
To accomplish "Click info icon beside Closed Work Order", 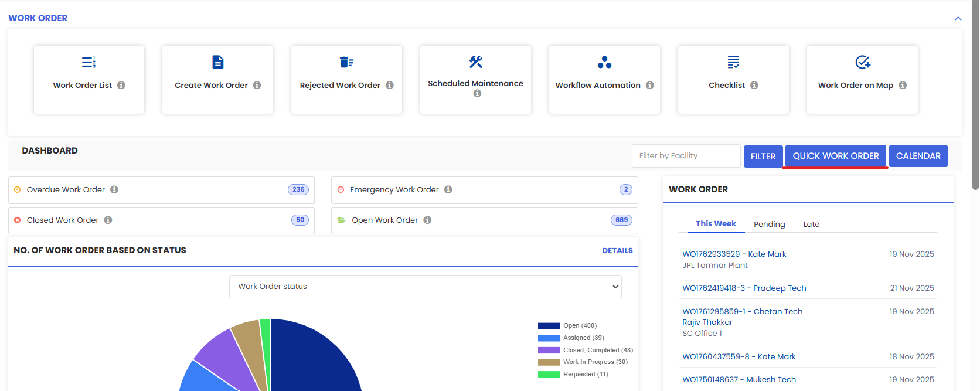I will [x=108, y=220].
